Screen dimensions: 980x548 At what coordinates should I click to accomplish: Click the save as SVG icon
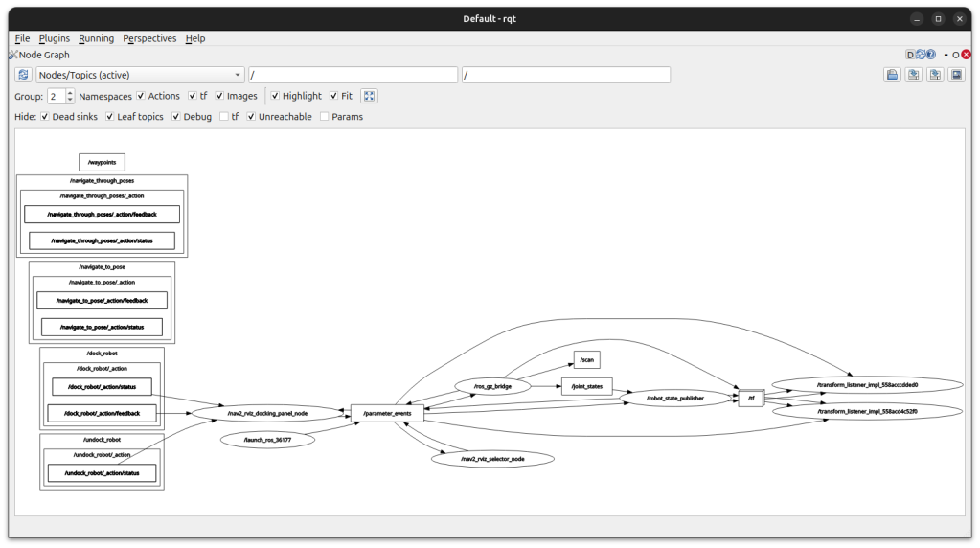tap(935, 75)
